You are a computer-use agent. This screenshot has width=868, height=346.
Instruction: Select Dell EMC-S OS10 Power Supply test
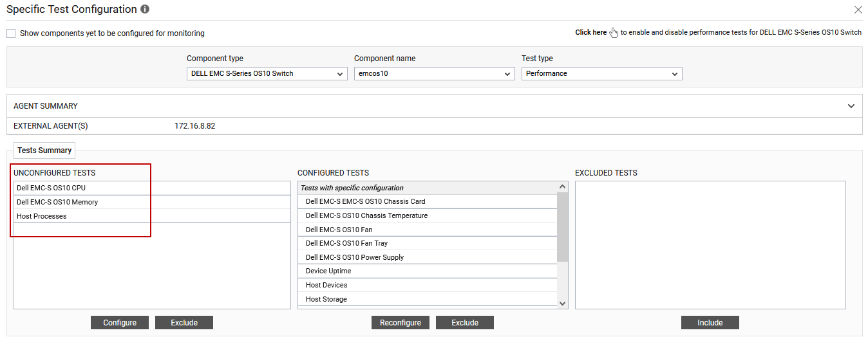tap(428, 257)
